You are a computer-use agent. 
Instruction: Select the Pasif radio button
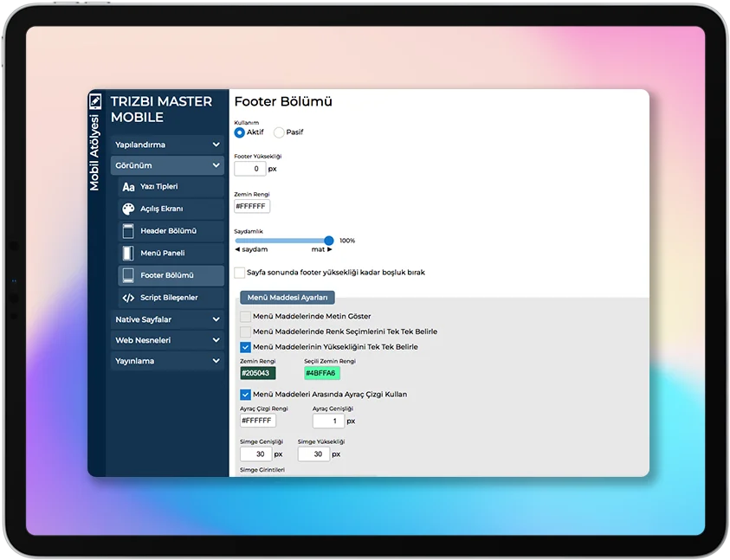tap(279, 132)
